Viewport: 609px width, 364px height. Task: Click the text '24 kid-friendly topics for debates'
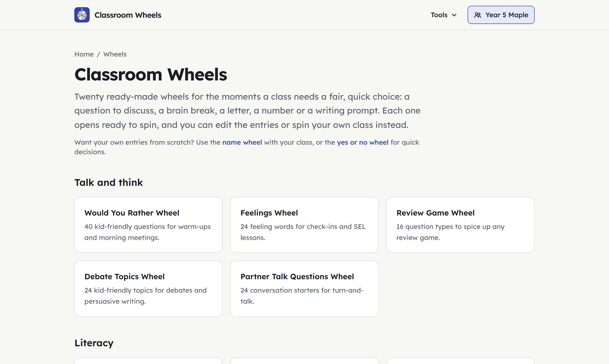coord(139,290)
